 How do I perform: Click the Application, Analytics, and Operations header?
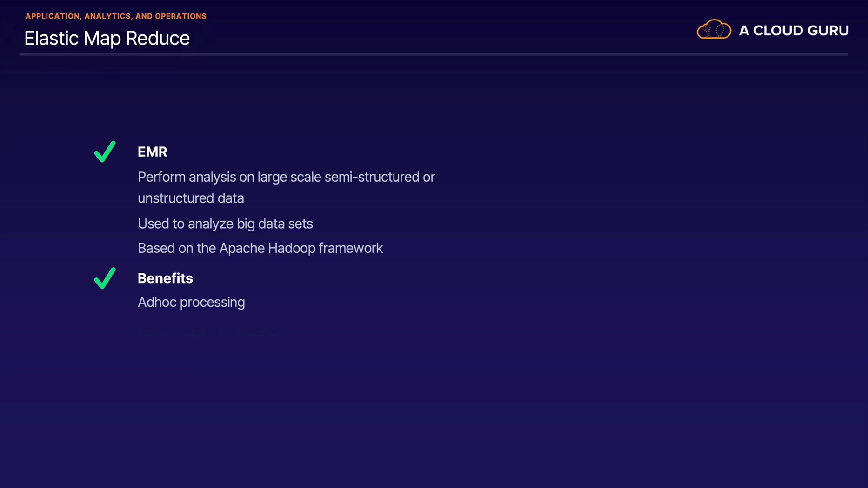pyautogui.click(x=116, y=16)
